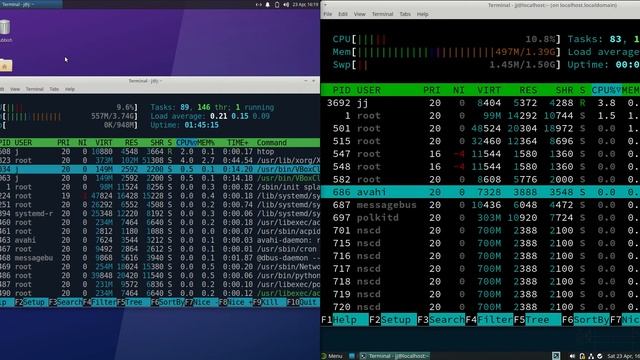The image size is (640, 360).
Task: Select the htop process row in left window
Action: click(x=160, y=151)
